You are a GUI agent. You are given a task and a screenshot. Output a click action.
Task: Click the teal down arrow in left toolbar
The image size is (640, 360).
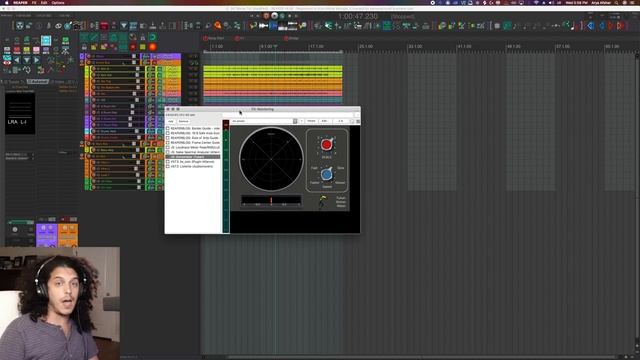pyautogui.click(x=27, y=60)
